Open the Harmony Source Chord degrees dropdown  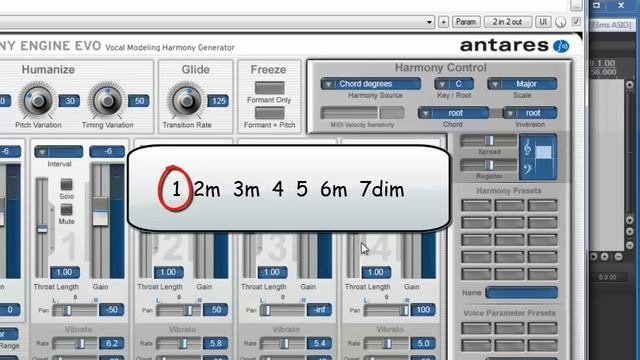(x=371, y=84)
